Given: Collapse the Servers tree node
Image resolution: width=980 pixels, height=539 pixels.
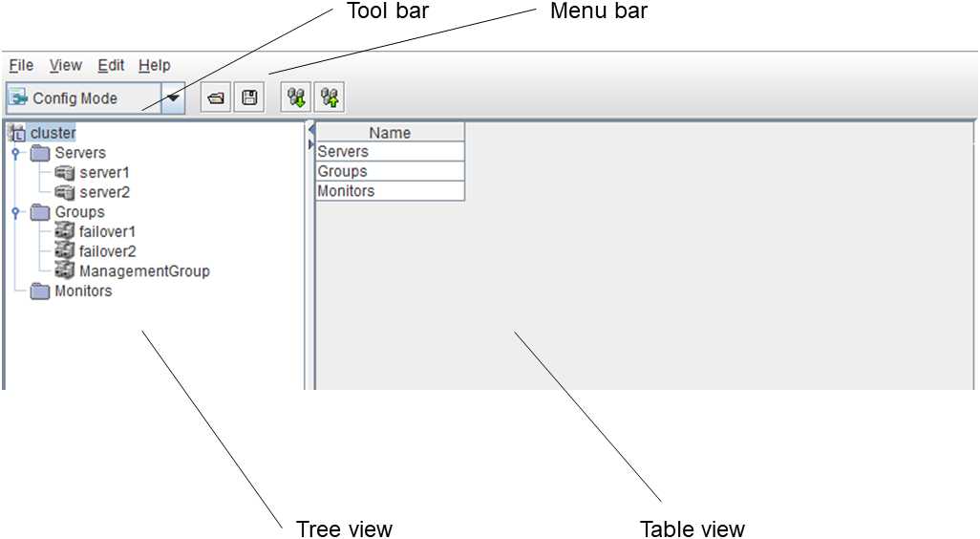Looking at the screenshot, I should coord(15,153).
